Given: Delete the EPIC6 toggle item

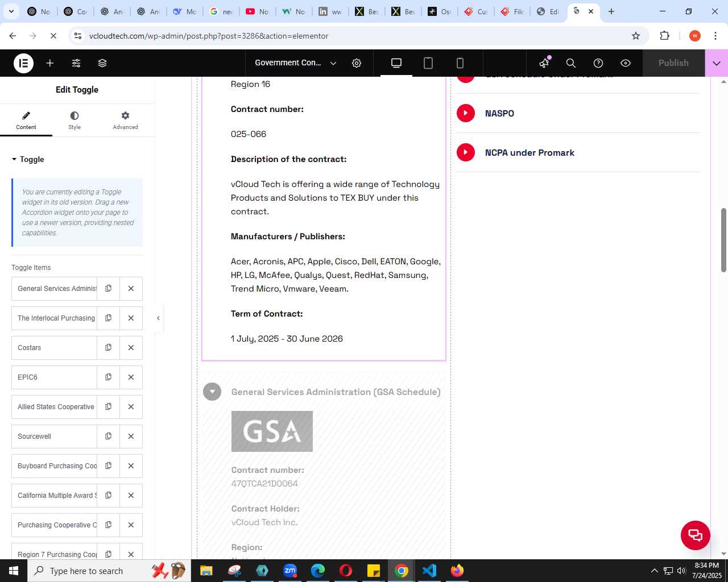Looking at the screenshot, I should (x=131, y=377).
